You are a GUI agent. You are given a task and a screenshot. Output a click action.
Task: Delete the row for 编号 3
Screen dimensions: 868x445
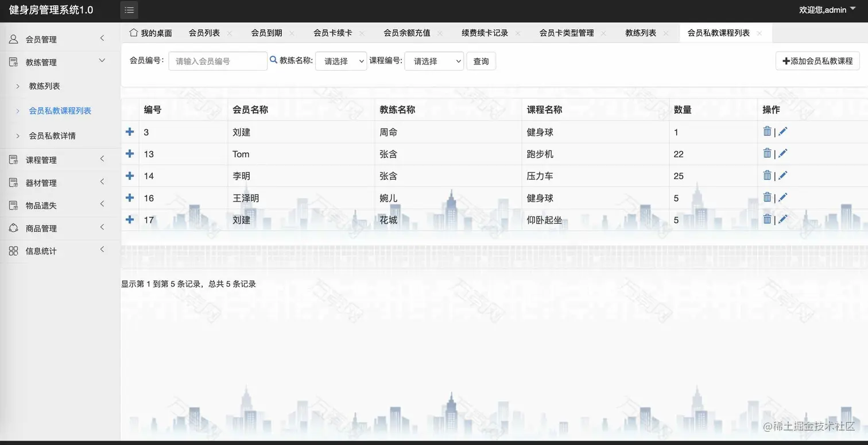click(x=767, y=131)
